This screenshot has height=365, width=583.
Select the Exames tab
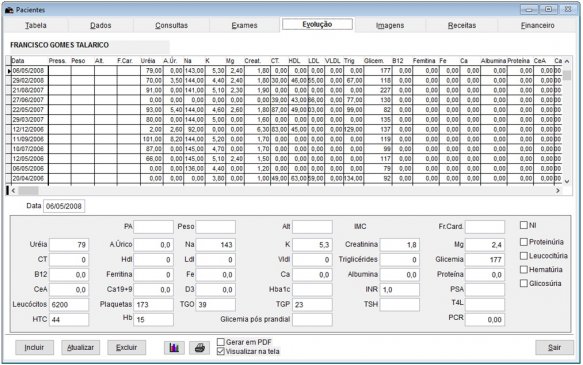(244, 25)
